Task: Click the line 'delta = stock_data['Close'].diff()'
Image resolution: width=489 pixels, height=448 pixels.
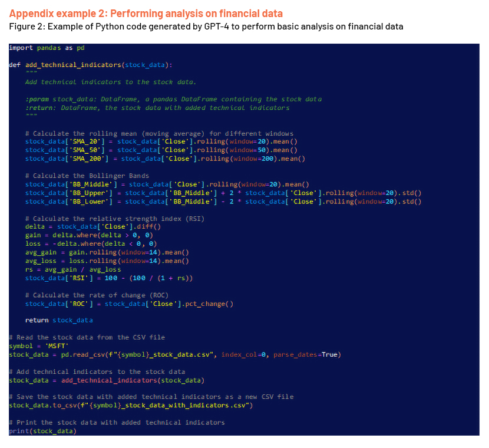Action: (x=93, y=227)
